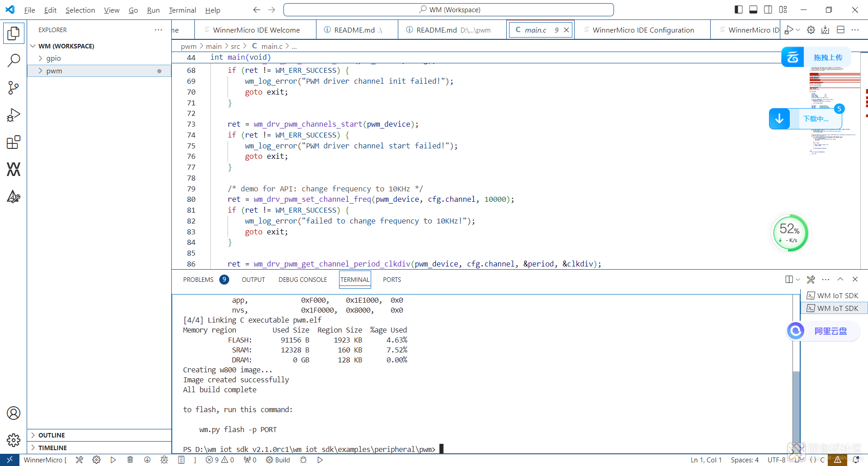Click the command center search box WM (Workspace)

coord(448,10)
